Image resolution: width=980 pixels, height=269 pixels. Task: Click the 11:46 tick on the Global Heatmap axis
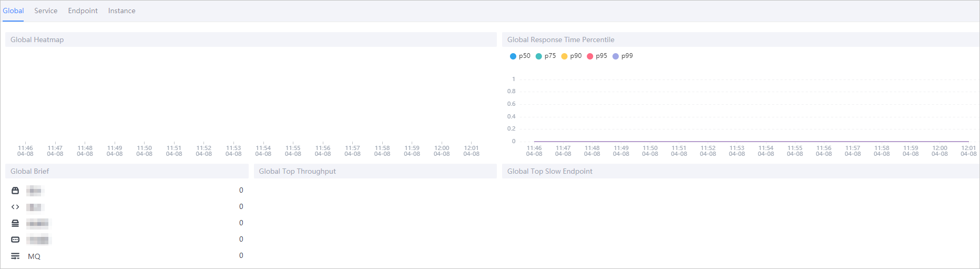25,151
